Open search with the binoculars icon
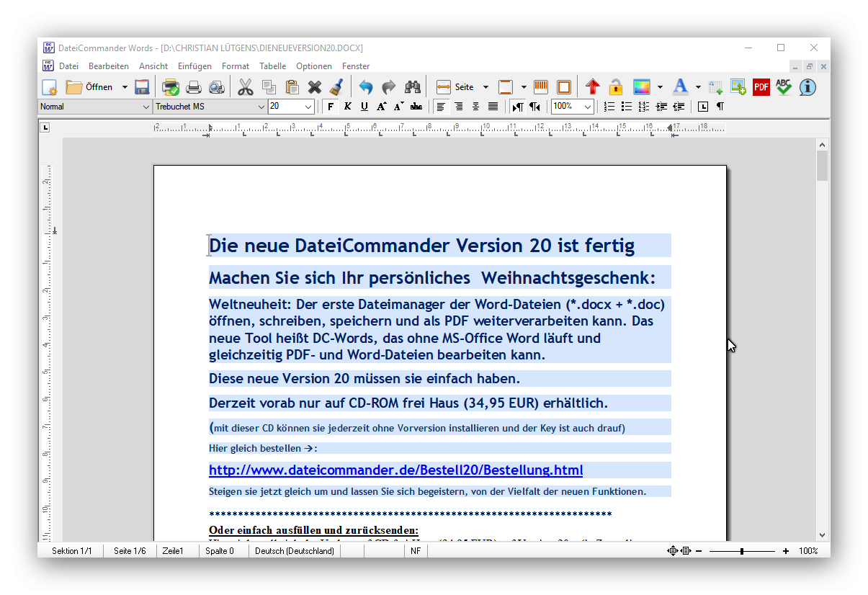Screen dimensions: 868x595 pos(412,87)
